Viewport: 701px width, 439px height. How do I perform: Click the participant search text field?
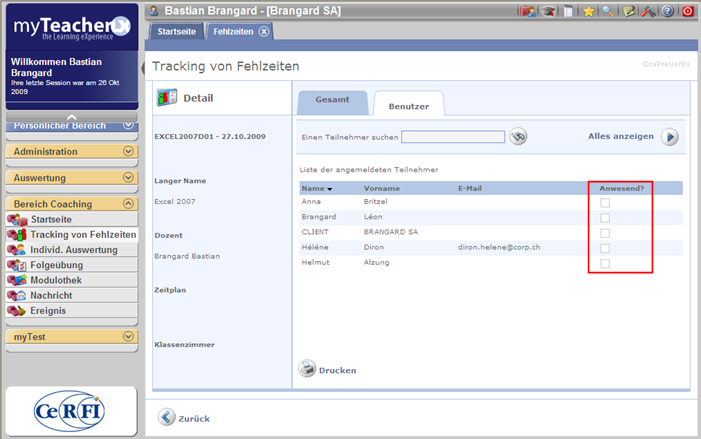453,137
